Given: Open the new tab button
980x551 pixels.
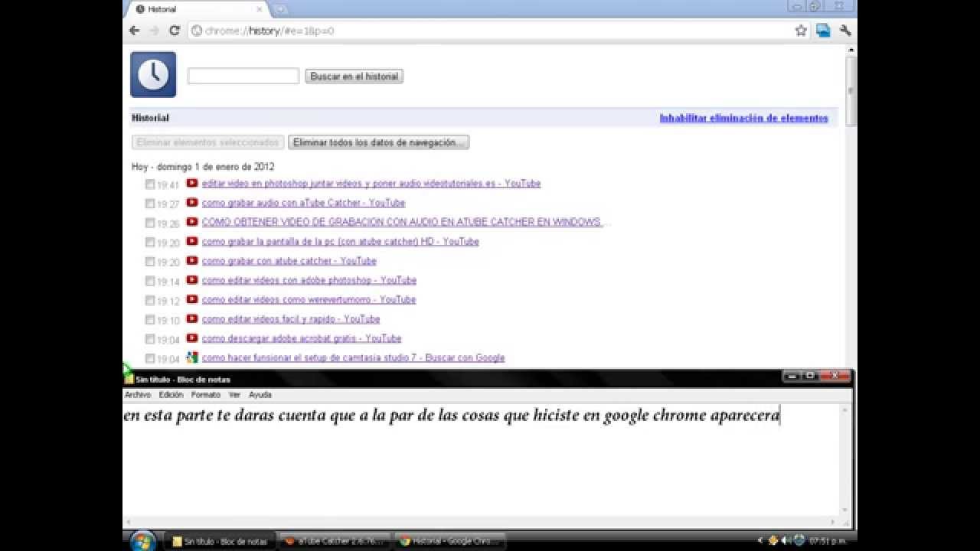Looking at the screenshot, I should click(x=280, y=9).
